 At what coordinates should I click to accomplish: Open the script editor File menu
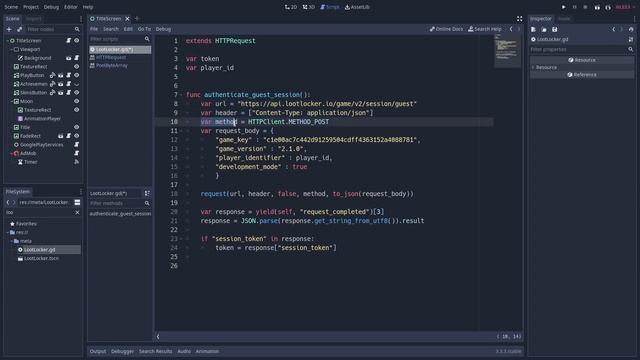(x=94, y=29)
